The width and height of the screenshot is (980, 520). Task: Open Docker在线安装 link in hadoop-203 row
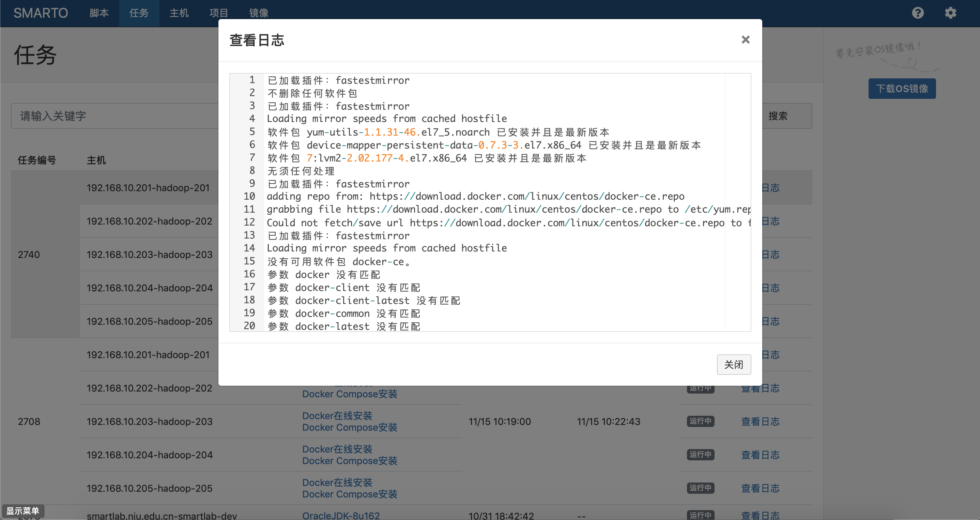[x=337, y=415]
